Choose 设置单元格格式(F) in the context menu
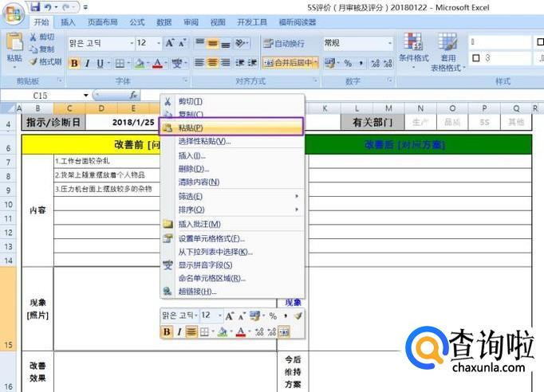This screenshot has width=544, height=392. coord(232,238)
